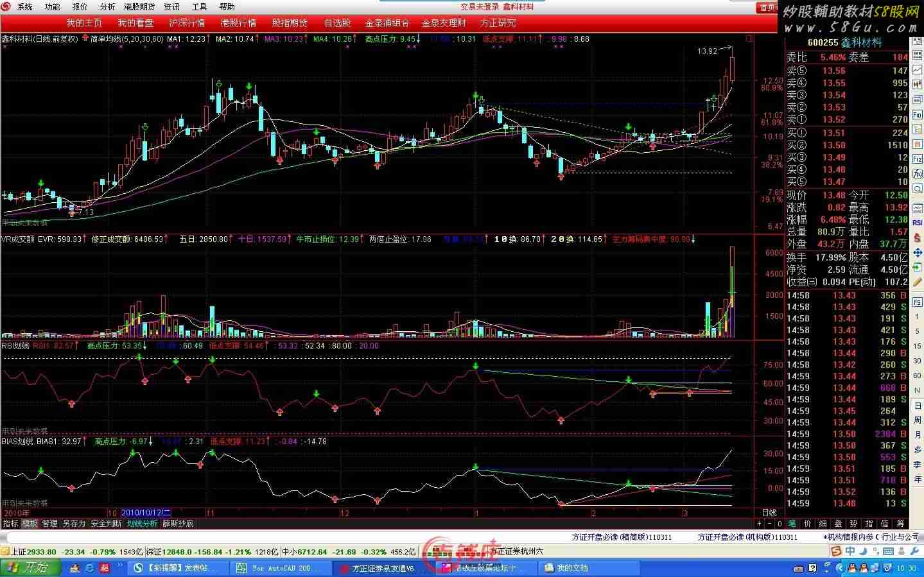The width and height of the screenshot is (924, 577).
Task: Click the 指标 button below the chart
Action: click(11, 524)
